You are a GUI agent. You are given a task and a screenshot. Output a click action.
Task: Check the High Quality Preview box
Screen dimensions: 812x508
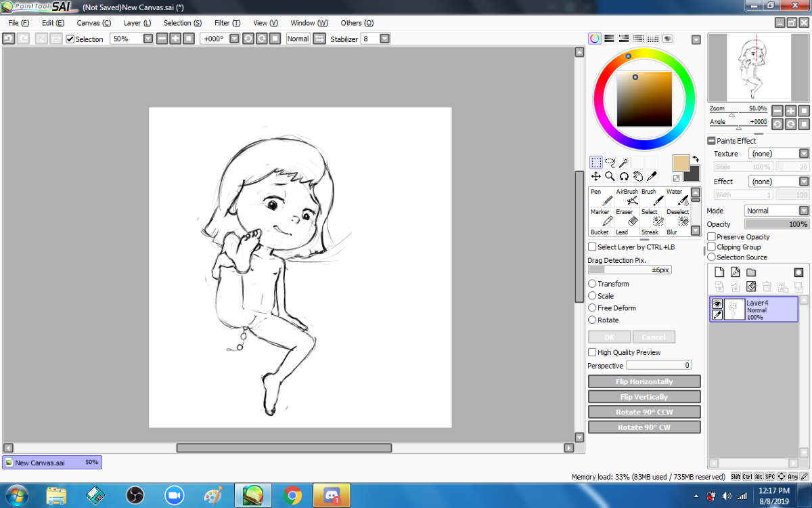click(x=592, y=352)
